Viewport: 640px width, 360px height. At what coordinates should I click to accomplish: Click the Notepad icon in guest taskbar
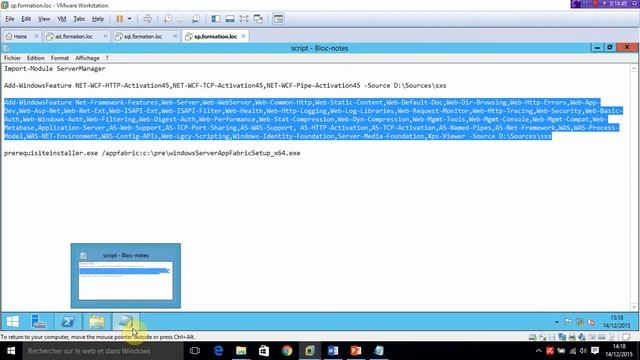pyautogui.click(x=126, y=322)
